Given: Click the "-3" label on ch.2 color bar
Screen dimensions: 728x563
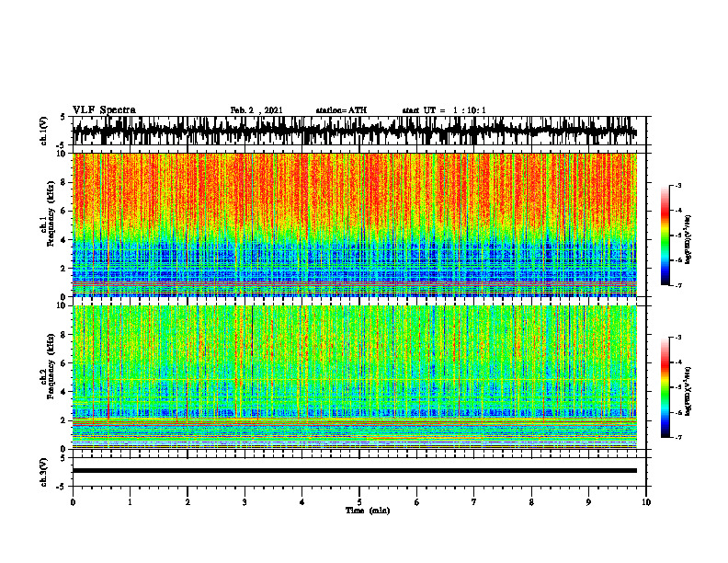Looking at the screenshot, I should click(x=678, y=338).
